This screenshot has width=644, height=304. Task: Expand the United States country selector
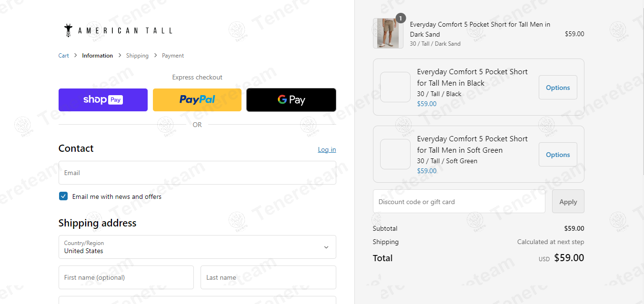pyautogui.click(x=197, y=247)
